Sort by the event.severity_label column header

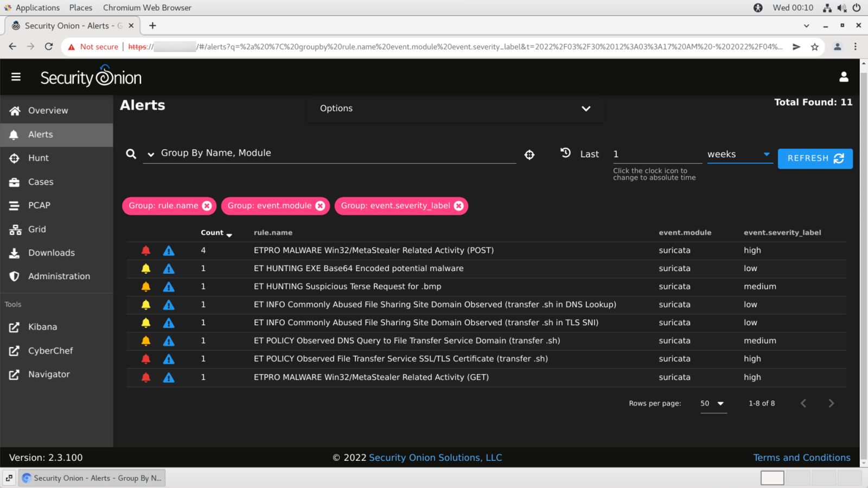(x=782, y=233)
